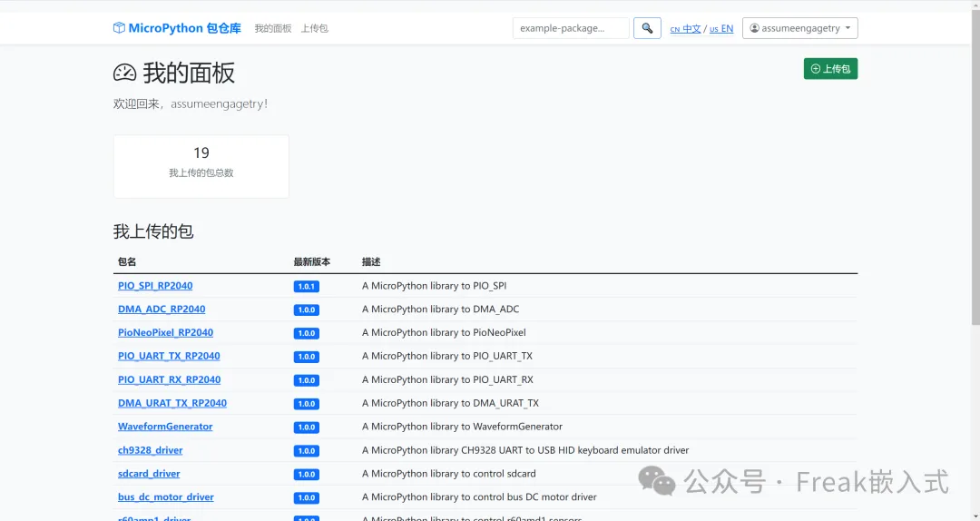This screenshot has width=980, height=521.
Task: Click the 19 uploaded packages count card
Action: click(x=201, y=166)
